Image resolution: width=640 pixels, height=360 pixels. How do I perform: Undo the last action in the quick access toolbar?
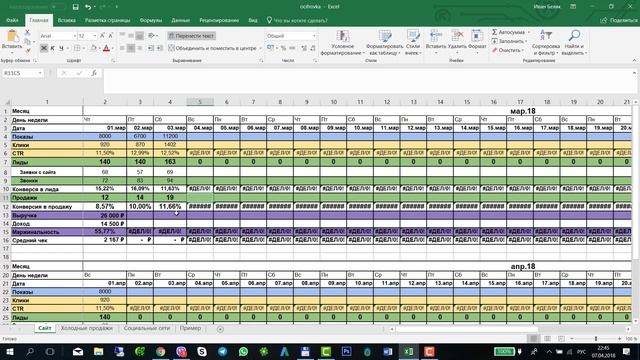click(87, 7)
